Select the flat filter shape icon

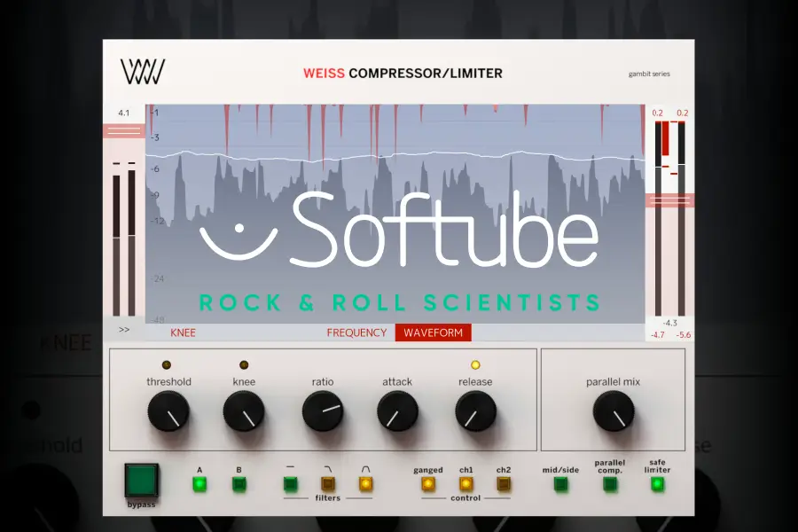coord(288,483)
